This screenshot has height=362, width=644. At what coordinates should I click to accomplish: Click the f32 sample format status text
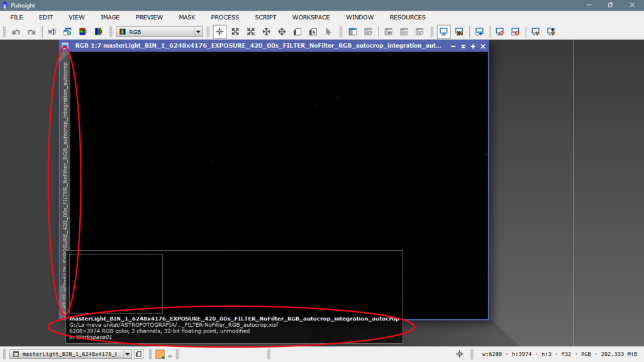pos(566,354)
